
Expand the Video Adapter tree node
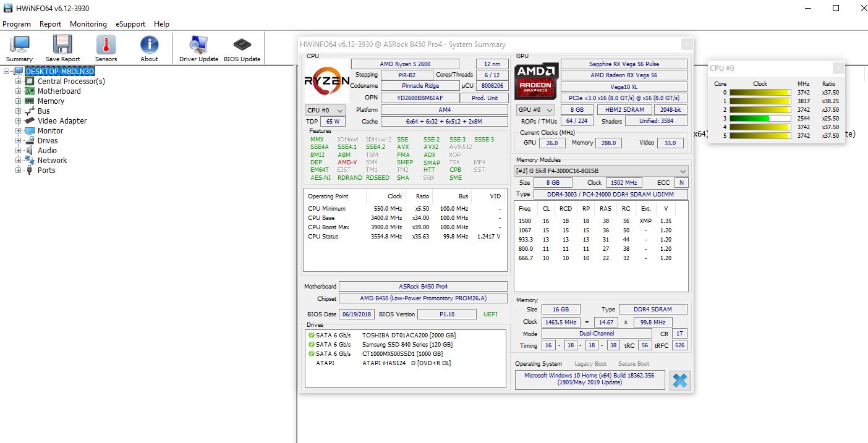click(19, 120)
